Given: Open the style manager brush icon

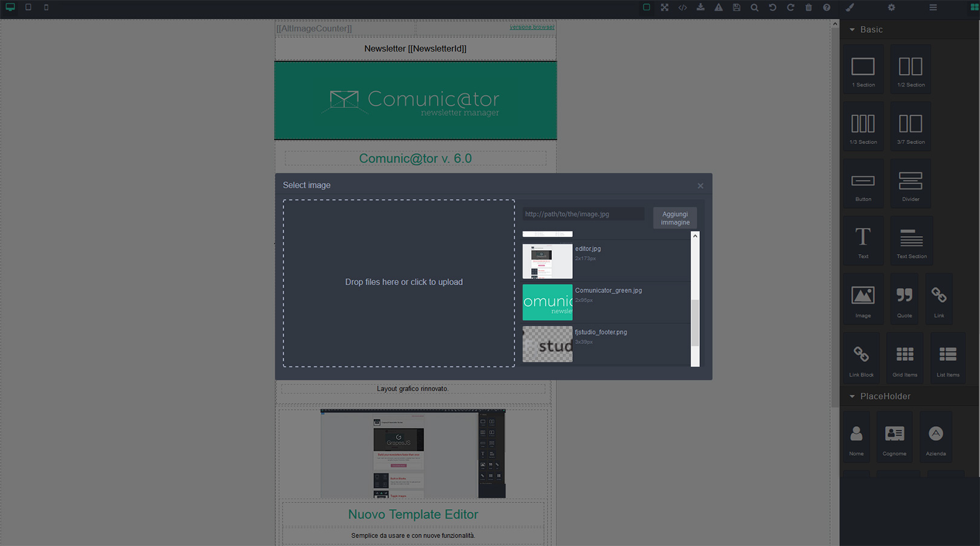Looking at the screenshot, I should coord(850,7).
